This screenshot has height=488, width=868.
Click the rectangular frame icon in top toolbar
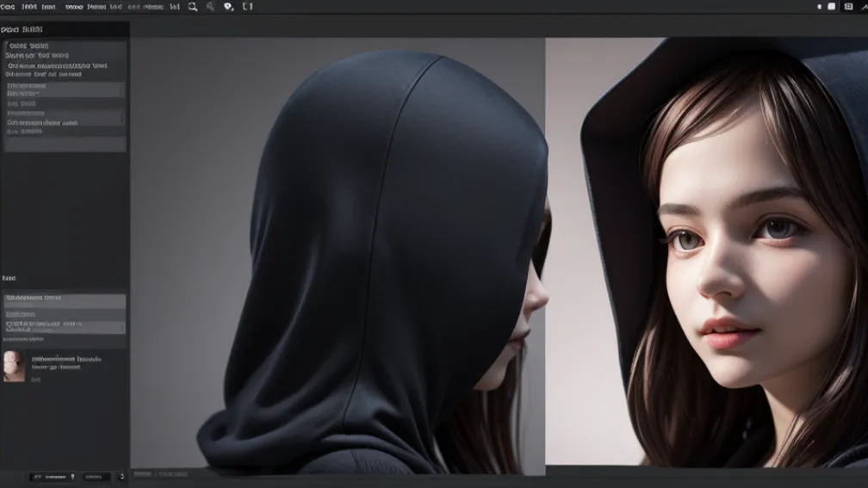248,7
